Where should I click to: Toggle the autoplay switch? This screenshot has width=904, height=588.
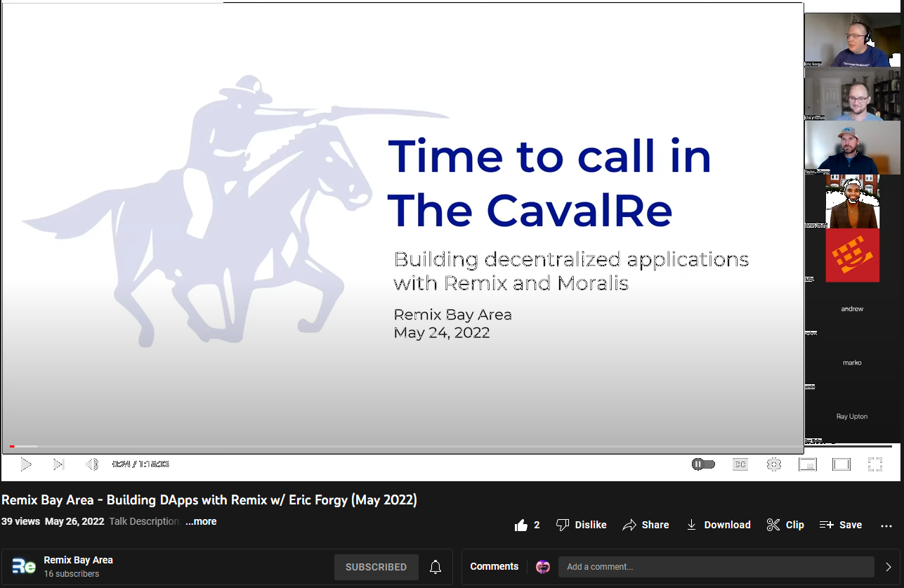[x=703, y=464]
